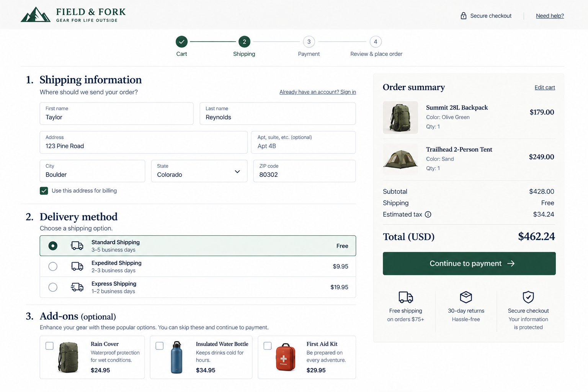
Task: Click the estimated tax info icon
Action: tap(428, 214)
